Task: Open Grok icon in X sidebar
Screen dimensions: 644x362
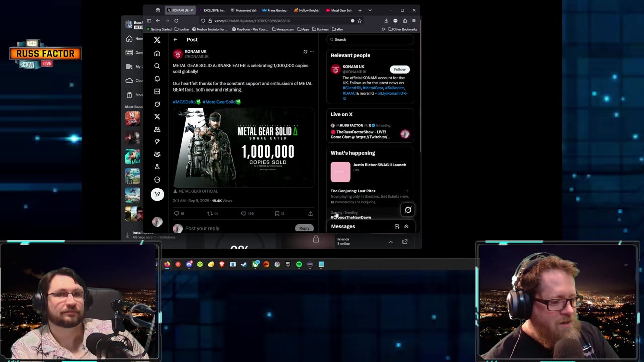Action: 157,104
